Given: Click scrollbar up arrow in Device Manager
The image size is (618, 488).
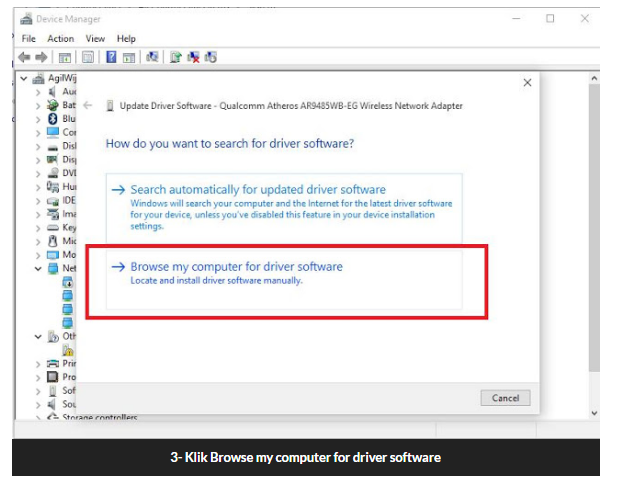Looking at the screenshot, I should coord(594,78).
